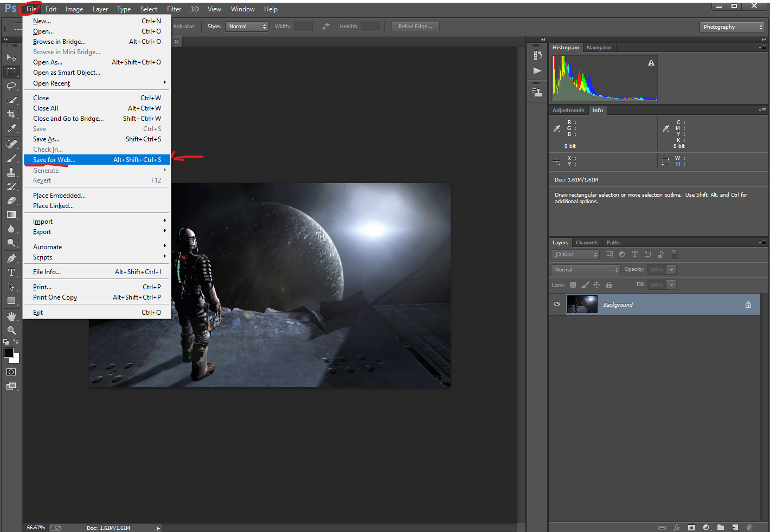Click the Background layer thumbnail
770x532 pixels.
point(582,304)
